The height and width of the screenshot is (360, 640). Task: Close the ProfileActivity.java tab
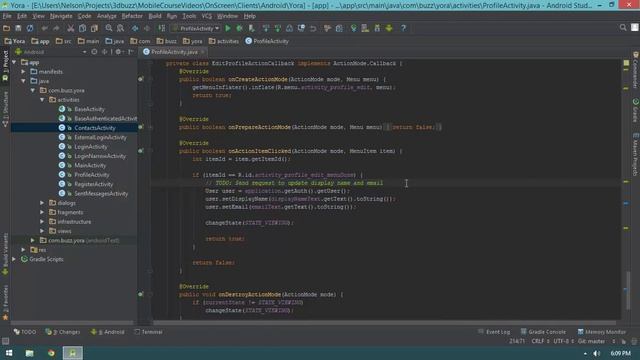click(203, 52)
